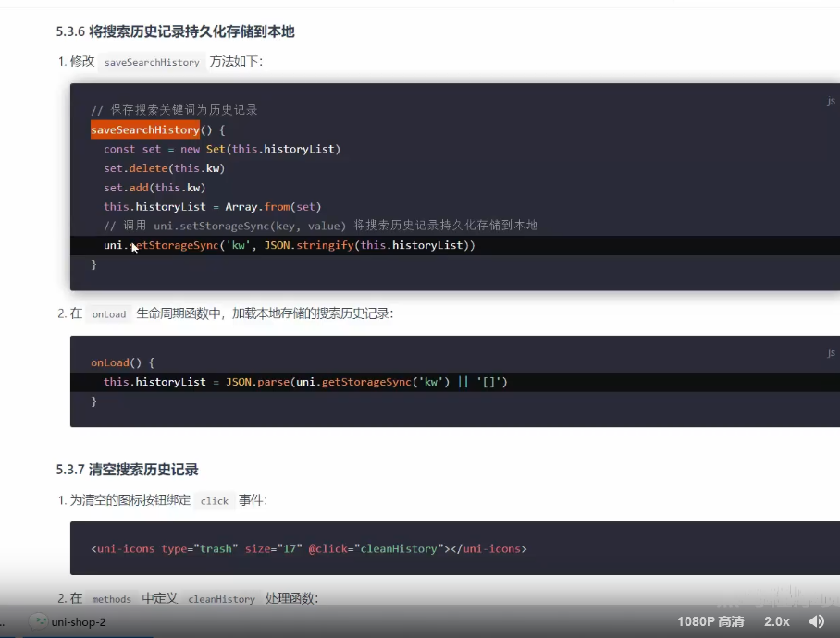Select the highlighted saveSearchHistory method name in code
840x638 pixels.
(144, 129)
